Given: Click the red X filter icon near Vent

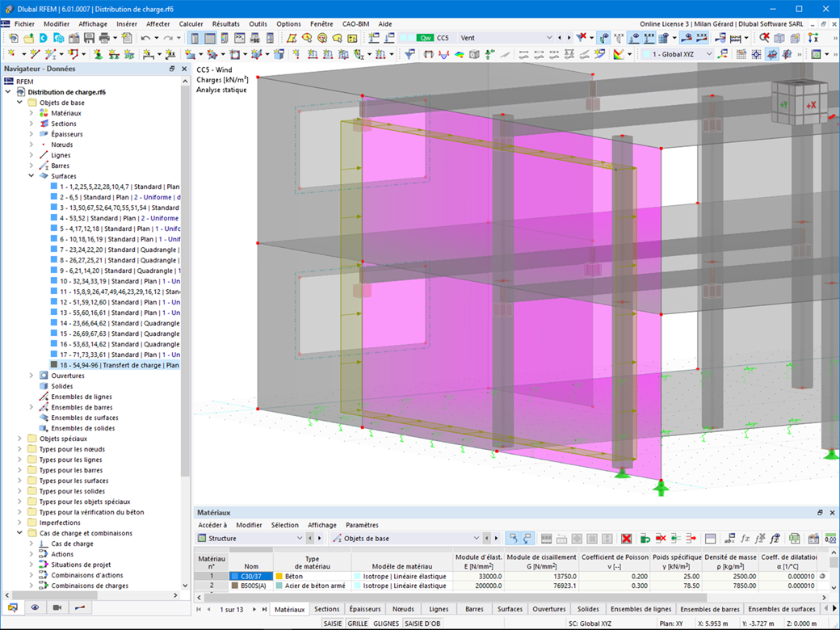Looking at the screenshot, I should [582, 37].
